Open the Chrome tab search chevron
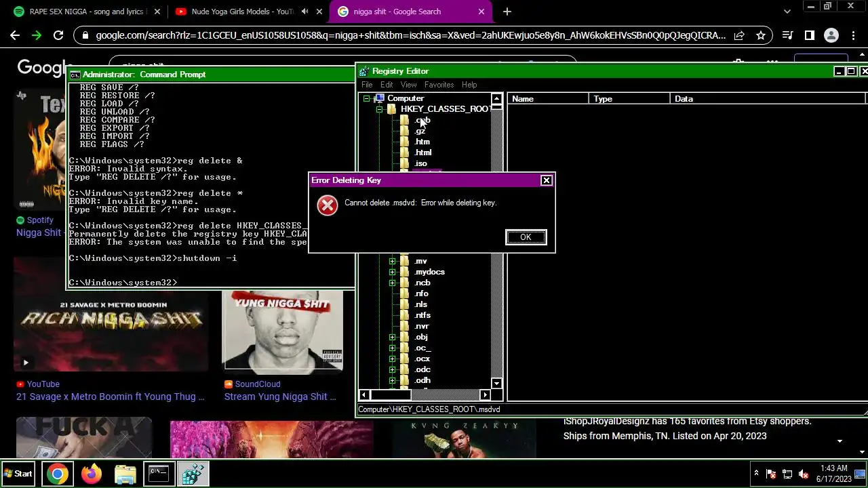The image size is (868, 488). click(x=787, y=12)
